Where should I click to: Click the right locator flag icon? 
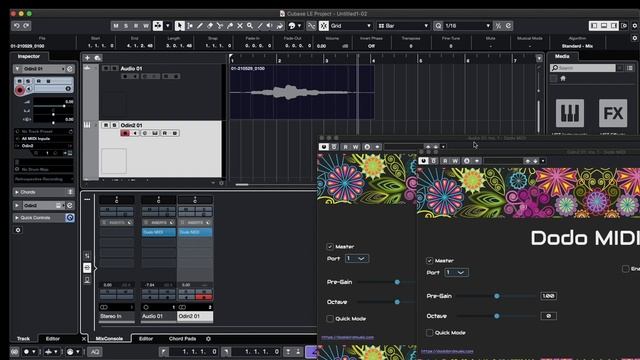pyautogui.click(x=226, y=351)
